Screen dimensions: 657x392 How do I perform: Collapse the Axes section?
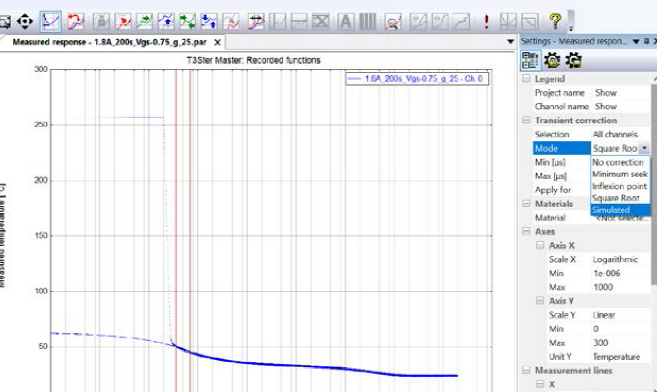pos(526,231)
